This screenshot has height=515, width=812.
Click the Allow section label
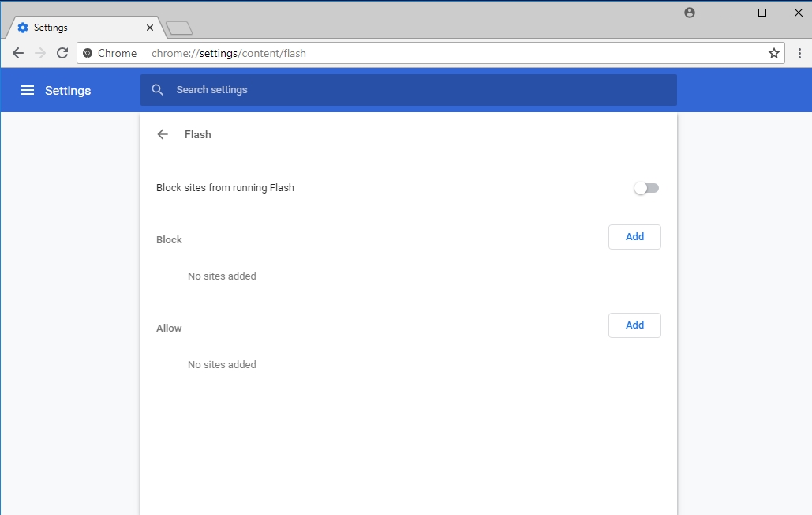click(169, 329)
